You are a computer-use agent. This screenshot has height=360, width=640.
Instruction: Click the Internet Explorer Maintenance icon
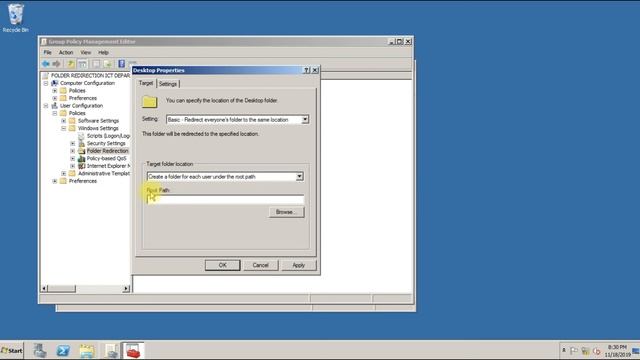click(82, 166)
